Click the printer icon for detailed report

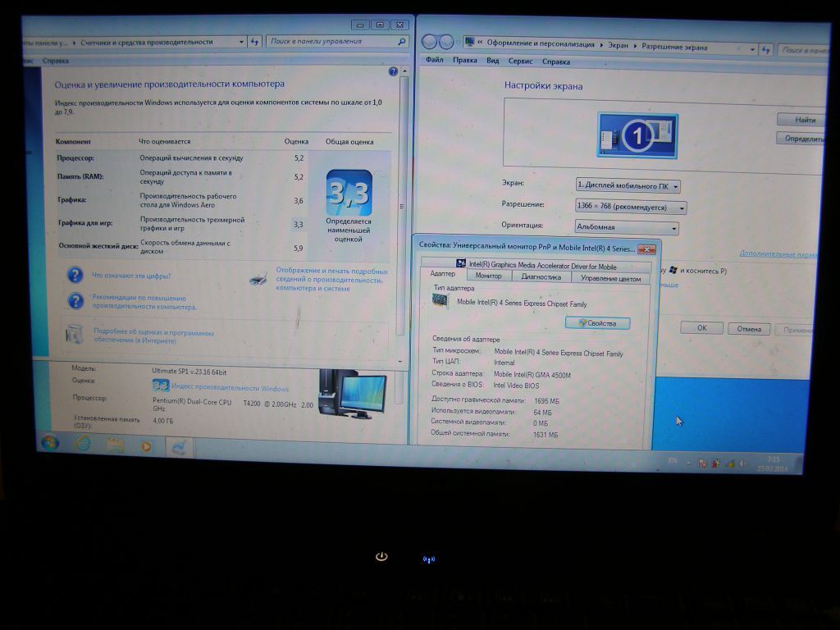[258, 279]
